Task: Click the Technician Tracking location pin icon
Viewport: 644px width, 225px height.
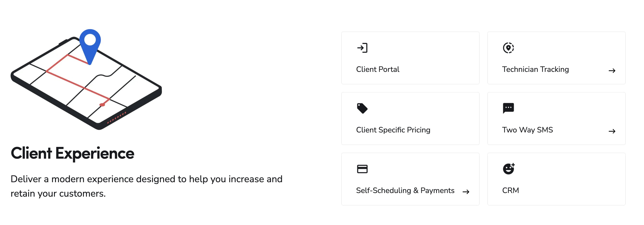Action: pyautogui.click(x=508, y=48)
